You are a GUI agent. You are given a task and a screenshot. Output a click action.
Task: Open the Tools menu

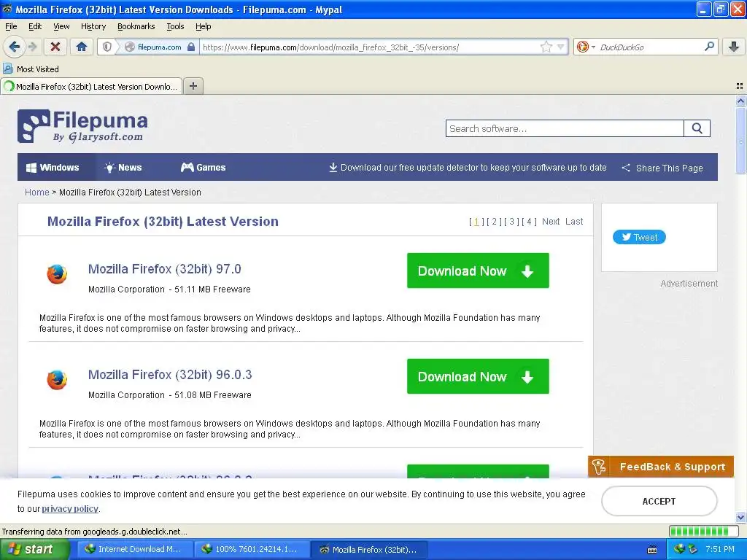click(175, 26)
